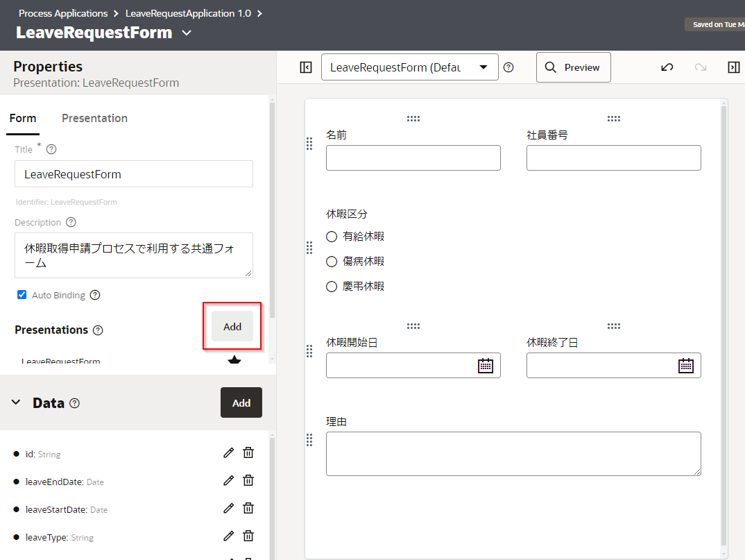Select the 傷病休暇 radio button

click(332, 262)
